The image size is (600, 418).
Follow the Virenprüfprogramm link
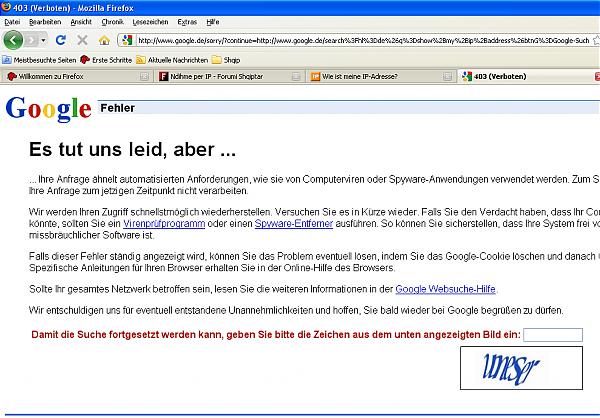164,224
